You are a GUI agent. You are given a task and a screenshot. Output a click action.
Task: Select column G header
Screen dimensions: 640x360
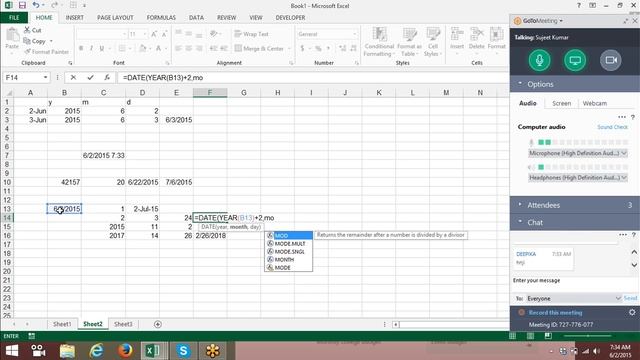coord(244,93)
